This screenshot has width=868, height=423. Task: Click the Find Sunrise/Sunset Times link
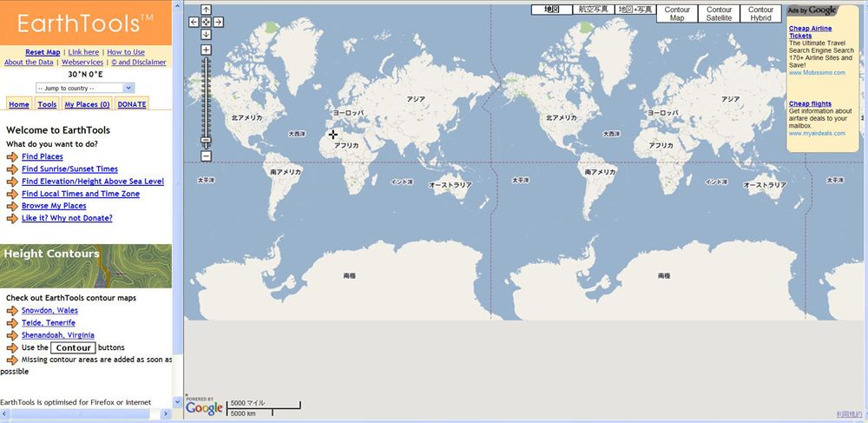[69, 169]
